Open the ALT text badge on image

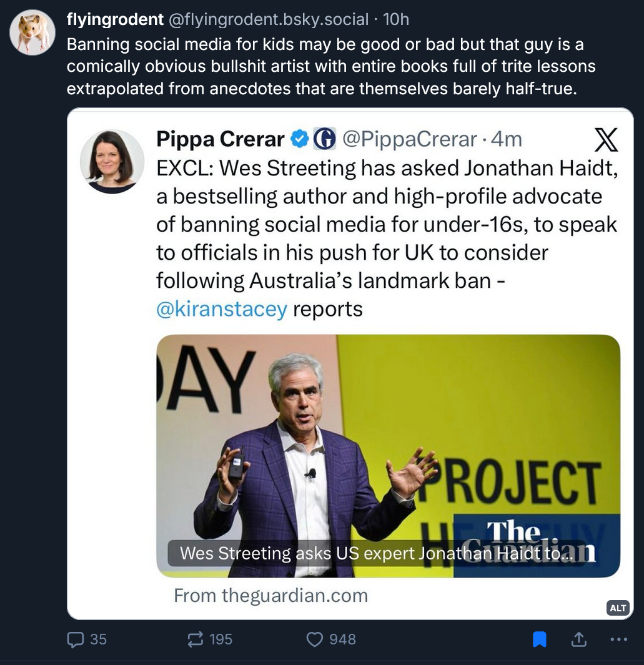(618, 608)
